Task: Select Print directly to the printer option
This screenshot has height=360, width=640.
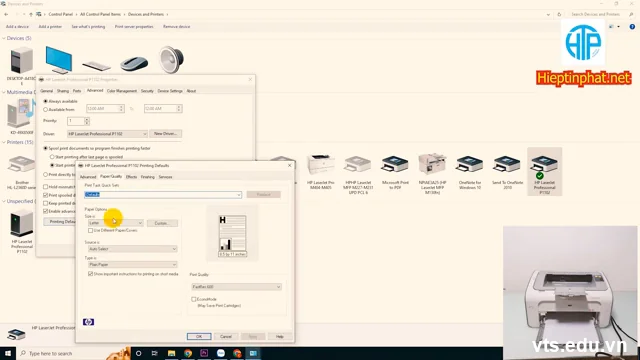Action: [46, 175]
